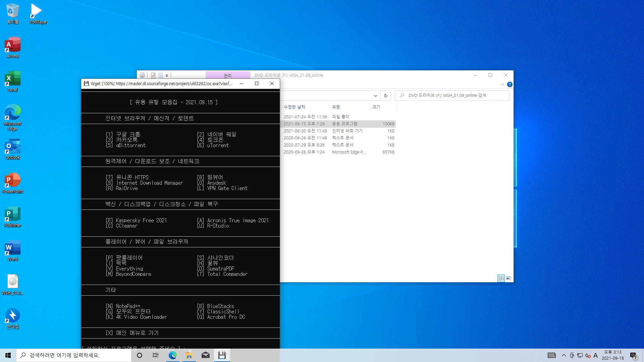Click the [0] Anydesk menu entry
This screenshot has width=644, height=362.
[211, 183]
